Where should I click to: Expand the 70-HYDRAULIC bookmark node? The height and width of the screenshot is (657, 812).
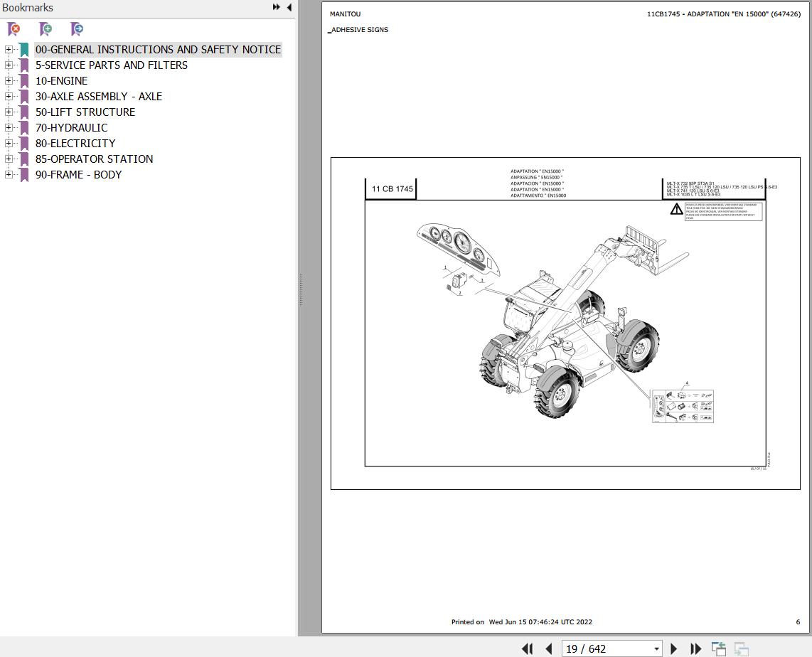coord(9,127)
